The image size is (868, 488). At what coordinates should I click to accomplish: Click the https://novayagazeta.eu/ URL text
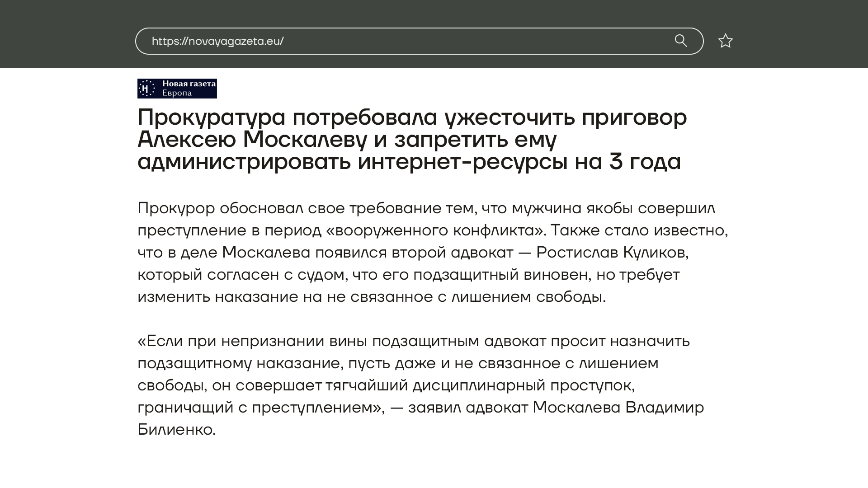click(217, 41)
